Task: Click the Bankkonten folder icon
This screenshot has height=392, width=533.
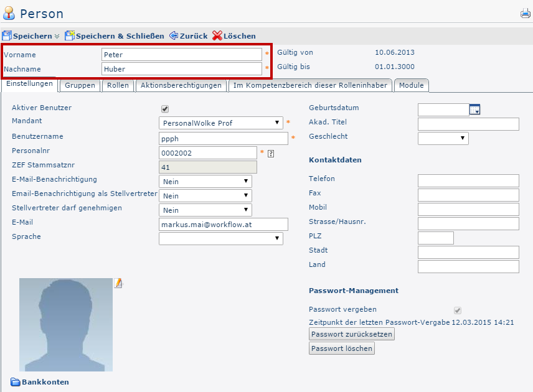Action: point(16,382)
